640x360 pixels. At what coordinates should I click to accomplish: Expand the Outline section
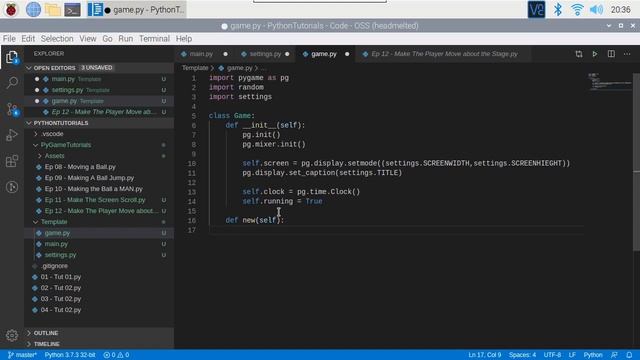99,333
